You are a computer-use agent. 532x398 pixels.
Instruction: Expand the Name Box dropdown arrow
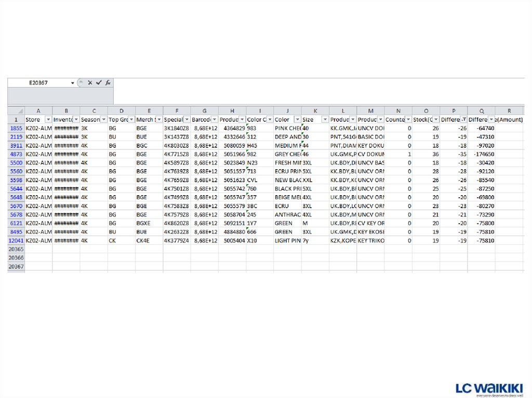(x=73, y=83)
